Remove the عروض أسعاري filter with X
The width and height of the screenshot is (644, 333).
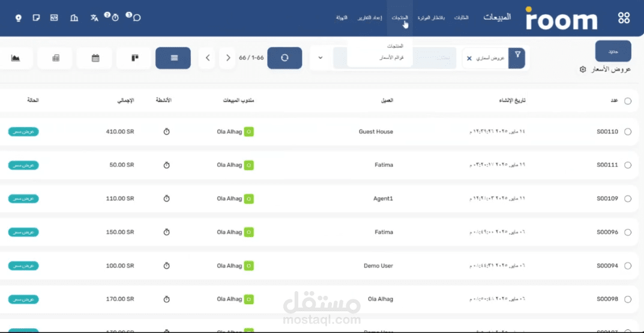[x=469, y=58]
